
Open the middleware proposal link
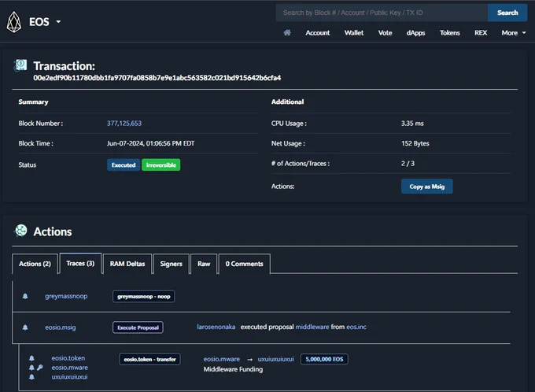(x=312, y=327)
